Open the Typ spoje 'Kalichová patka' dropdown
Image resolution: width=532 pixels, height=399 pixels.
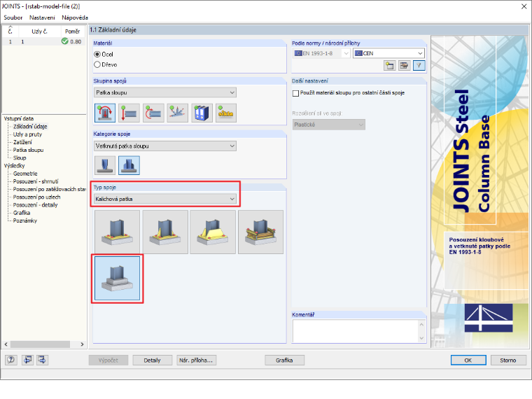click(x=165, y=199)
